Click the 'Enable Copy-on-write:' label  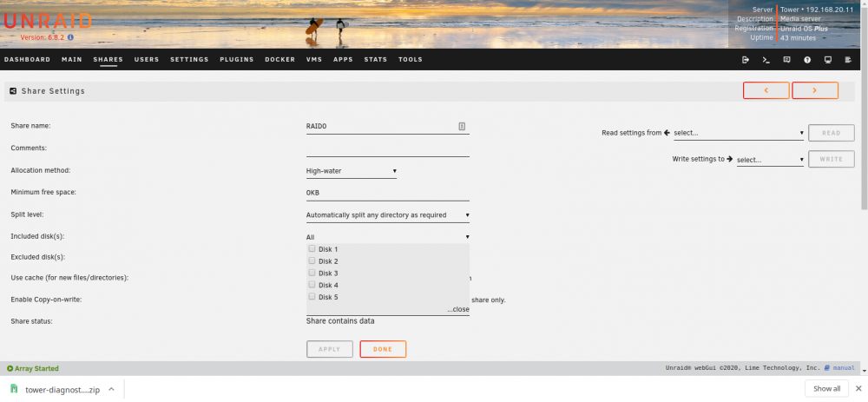pos(46,300)
